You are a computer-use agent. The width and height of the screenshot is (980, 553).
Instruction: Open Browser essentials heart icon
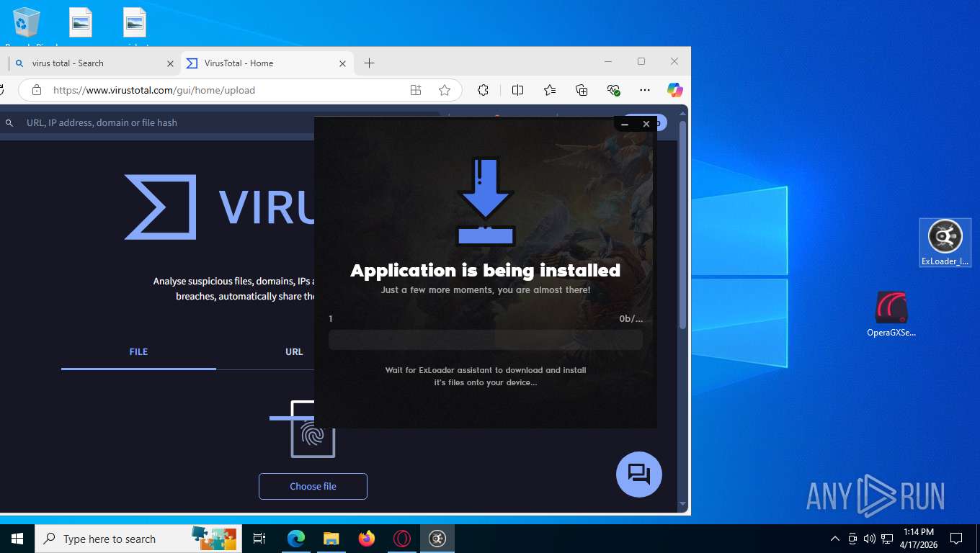coord(614,90)
